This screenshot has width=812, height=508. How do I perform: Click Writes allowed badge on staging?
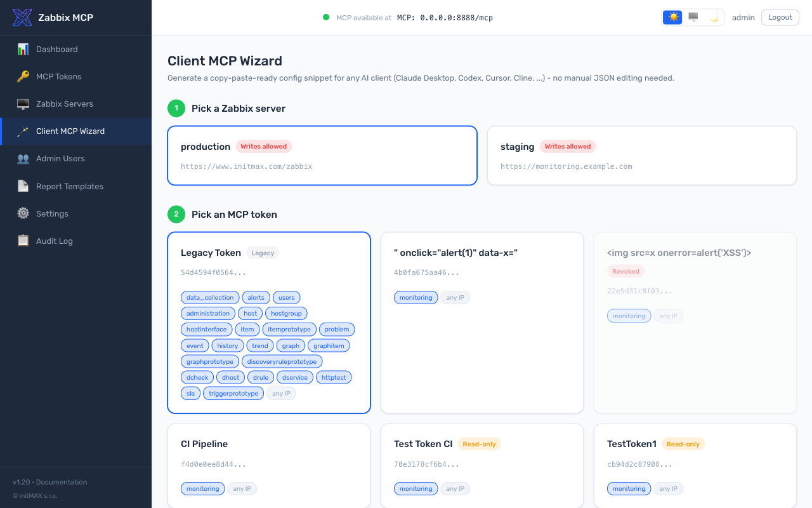[x=568, y=146]
